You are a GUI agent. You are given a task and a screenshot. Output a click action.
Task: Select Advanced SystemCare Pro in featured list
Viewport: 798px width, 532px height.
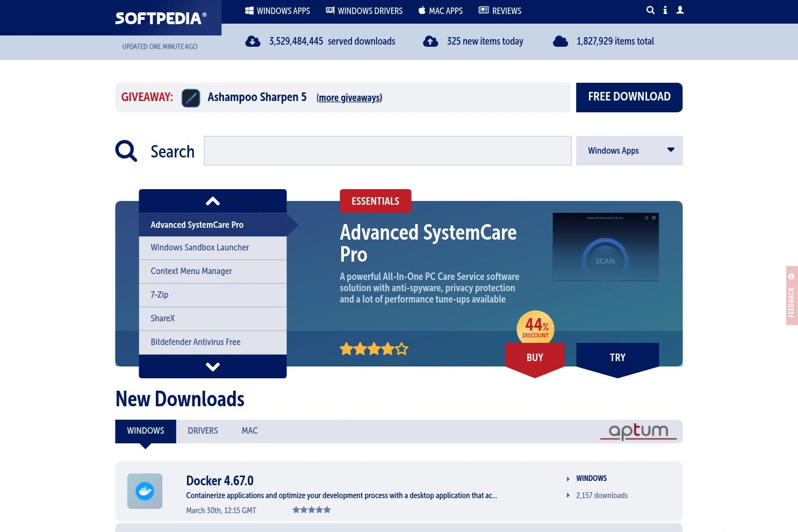213,225
